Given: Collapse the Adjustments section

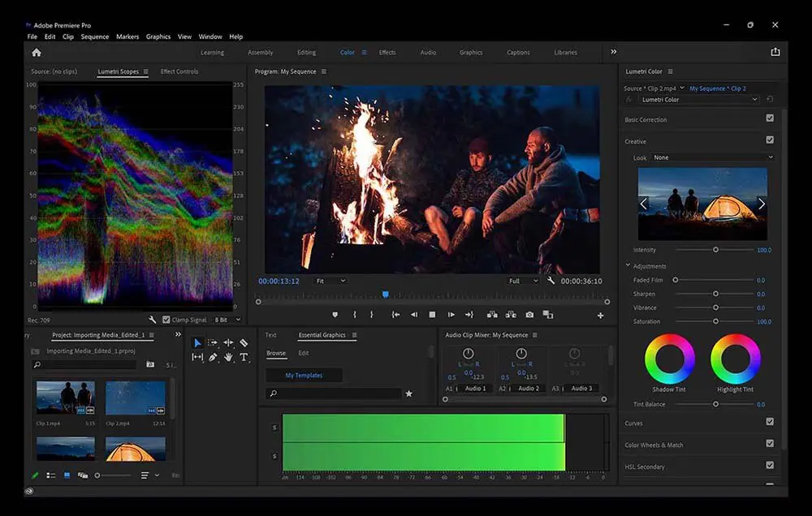Looking at the screenshot, I should coord(628,265).
